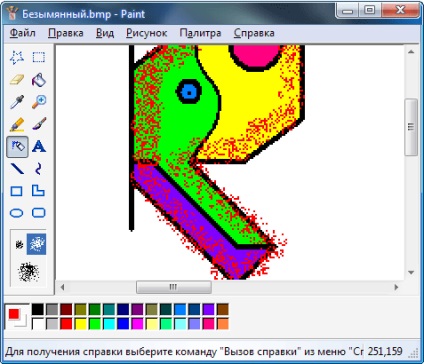
Task: Open the Рисунок menu
Action: tap(146, 33)
